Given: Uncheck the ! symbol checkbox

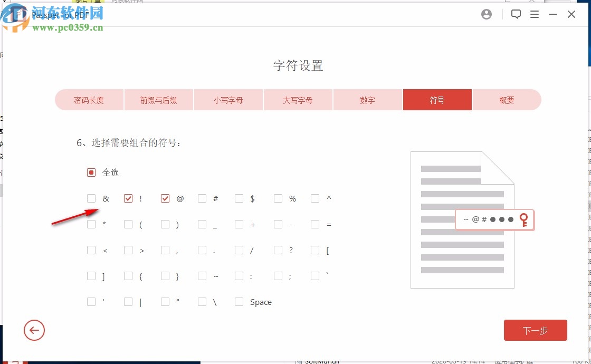Looking at the screenshot, I should [128, 198].
